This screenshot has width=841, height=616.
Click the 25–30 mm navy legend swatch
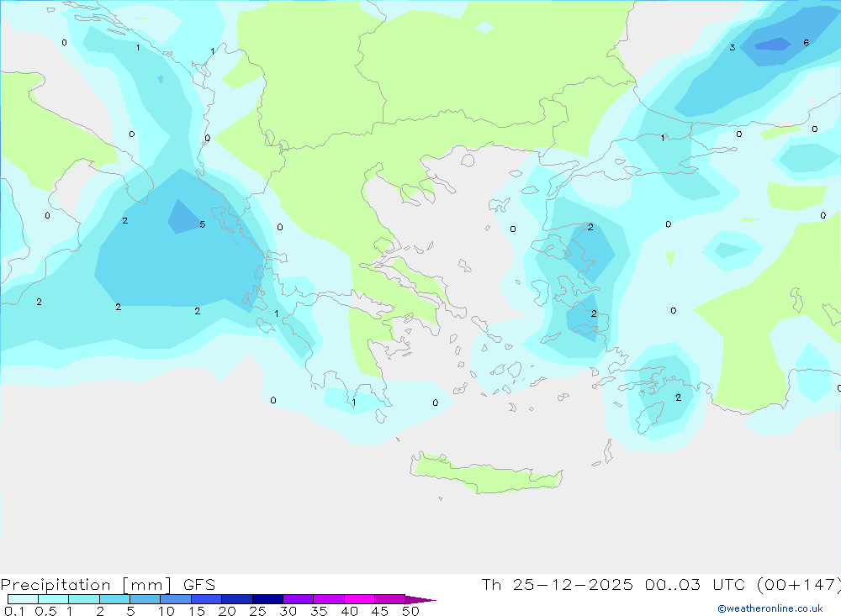267,599
